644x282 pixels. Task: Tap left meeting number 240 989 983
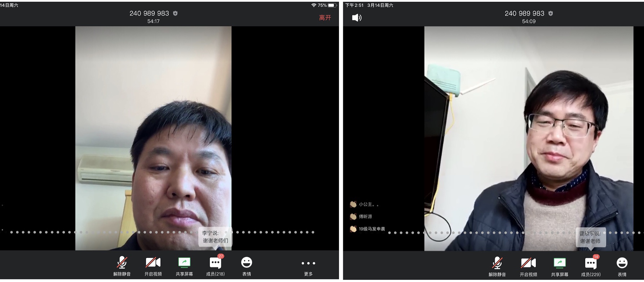click(x=149, y=13)
